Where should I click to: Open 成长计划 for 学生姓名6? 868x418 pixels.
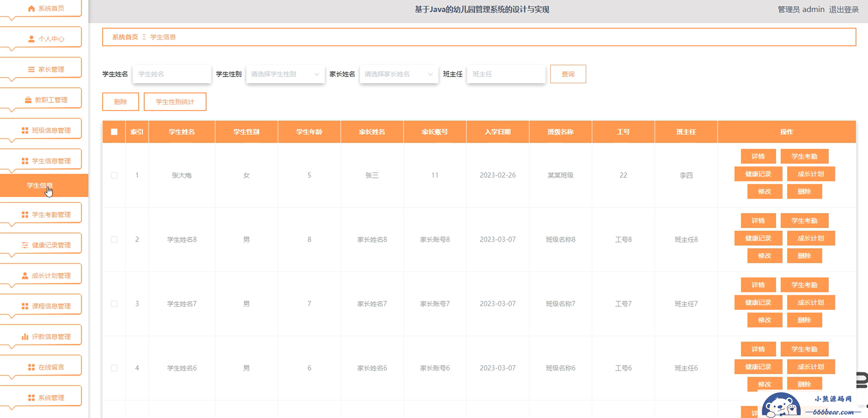811,367
